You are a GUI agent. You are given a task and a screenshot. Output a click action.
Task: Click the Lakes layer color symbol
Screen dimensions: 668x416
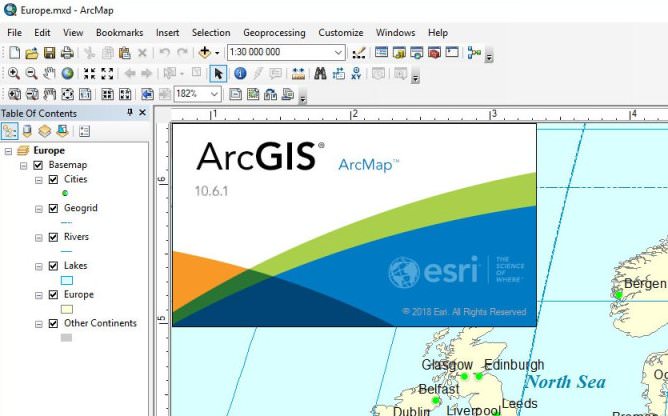pos(67,281)
